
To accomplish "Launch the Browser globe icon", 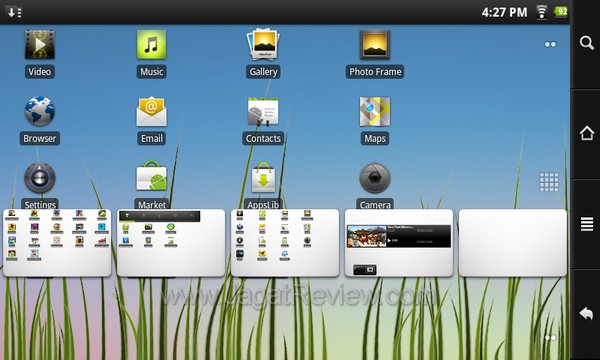I will pyautogui.click(x=39, y=111).
